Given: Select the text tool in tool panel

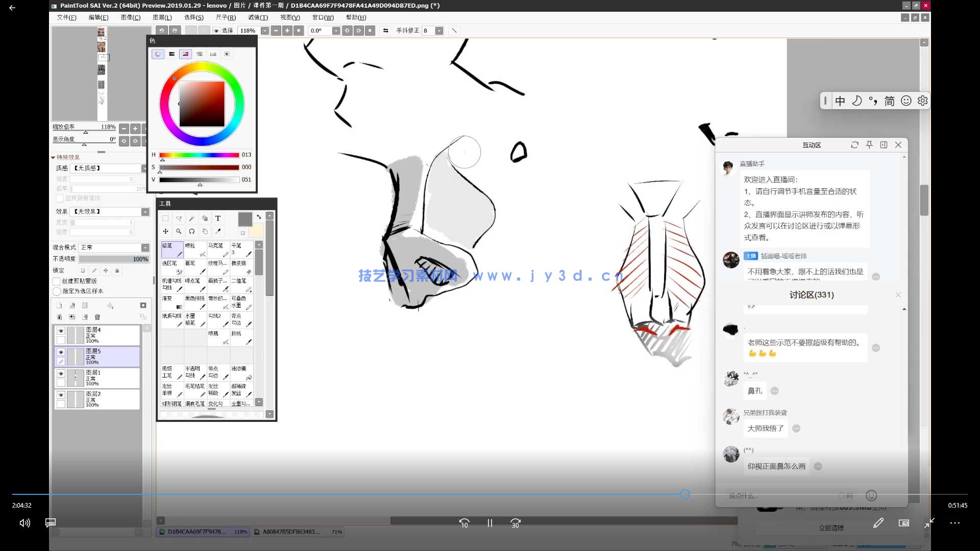Looking at the screenshot, I should coord(218,218).
